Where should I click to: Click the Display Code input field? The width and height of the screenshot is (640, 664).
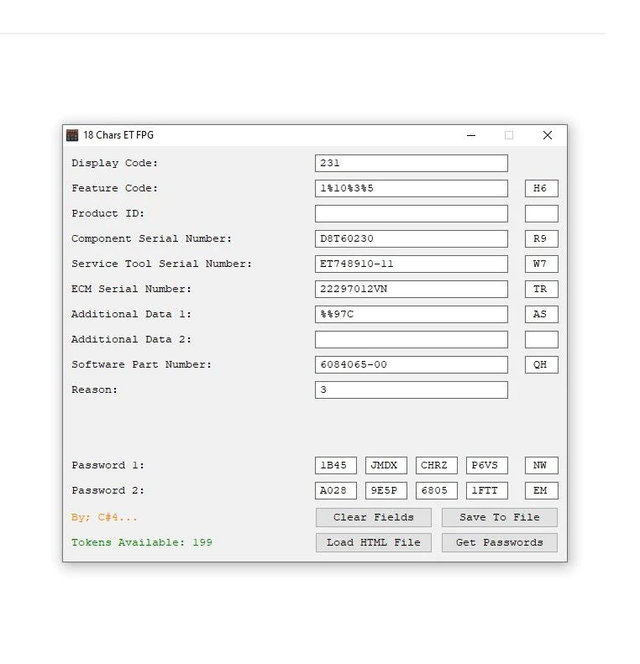pyautogui.click(x=411, y=163)
